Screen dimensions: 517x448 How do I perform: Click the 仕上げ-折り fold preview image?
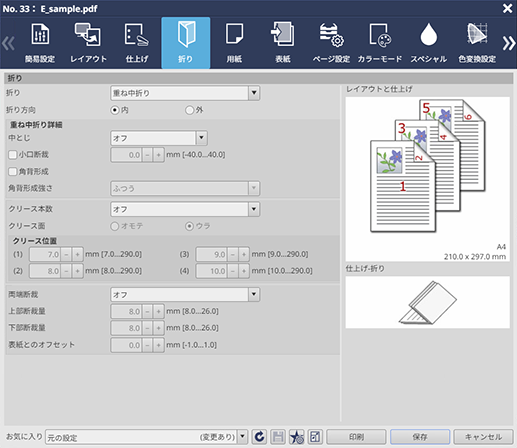(428, 302)
